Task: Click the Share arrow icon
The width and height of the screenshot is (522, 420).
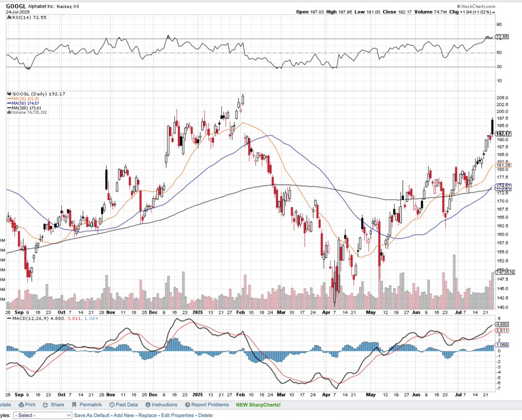Action: point(45,405)
